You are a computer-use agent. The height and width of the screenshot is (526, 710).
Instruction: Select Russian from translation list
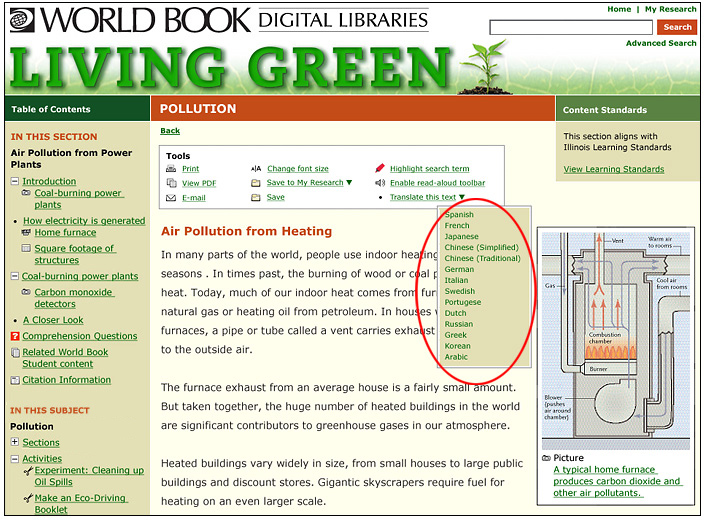459,324
